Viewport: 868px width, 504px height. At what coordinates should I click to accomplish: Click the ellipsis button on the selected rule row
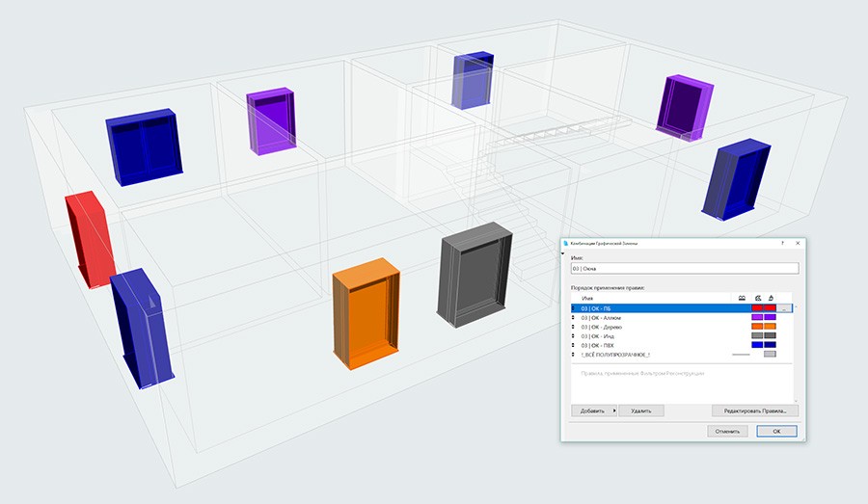click(x=784, y=308)
